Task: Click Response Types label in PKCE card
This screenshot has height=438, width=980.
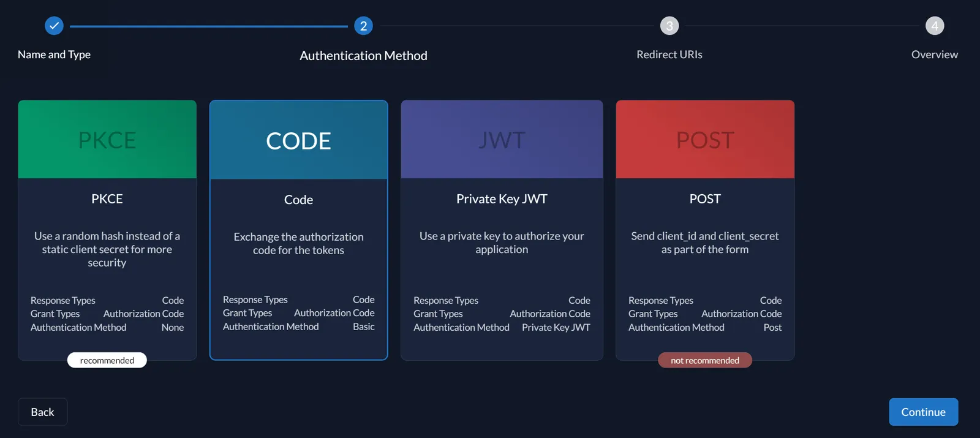Action: [x=63, y=300]
